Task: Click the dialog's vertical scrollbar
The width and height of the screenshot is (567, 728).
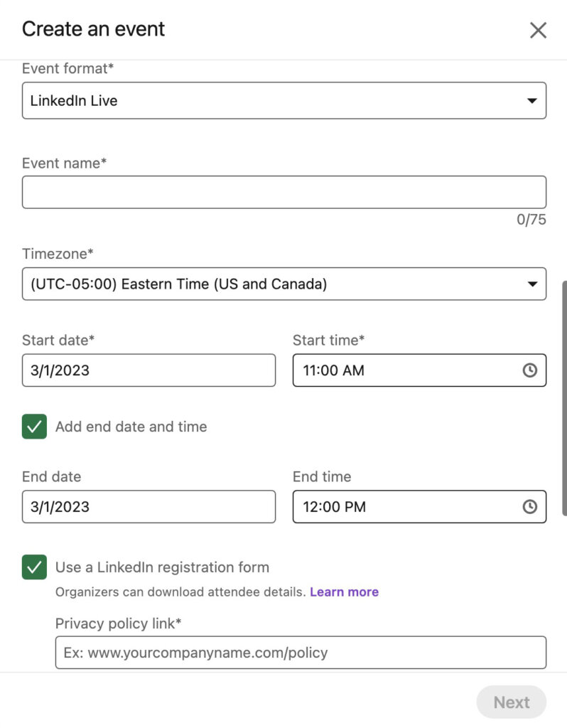Action: tap(564, 398)
